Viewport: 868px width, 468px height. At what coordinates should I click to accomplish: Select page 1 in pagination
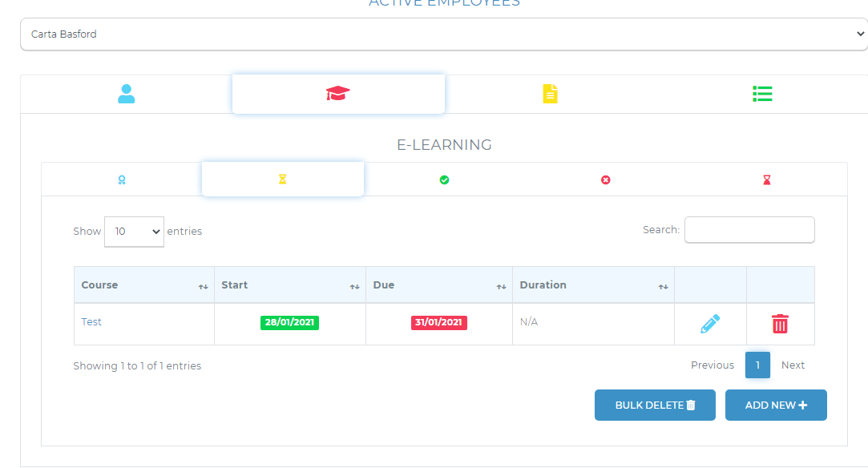(x=757, y=365)
